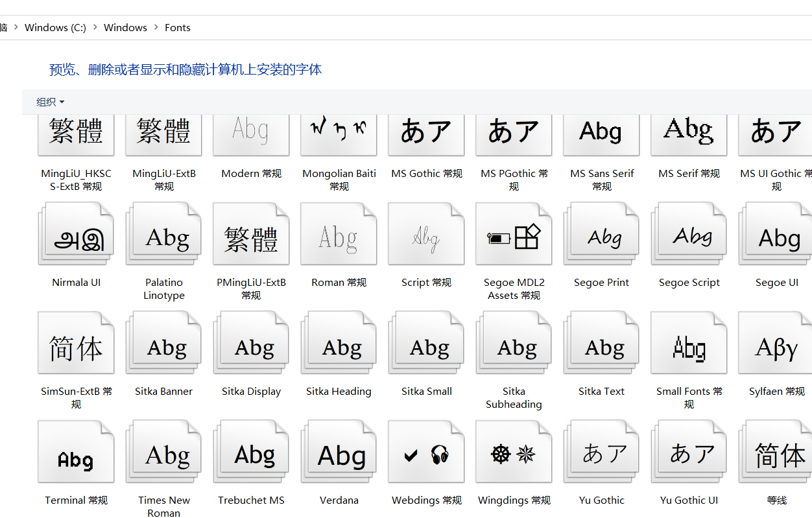812x518 pixels.
Task: Select the Nirmala UI font family icon
Action: pyautogui.click(x=76, y=233)
